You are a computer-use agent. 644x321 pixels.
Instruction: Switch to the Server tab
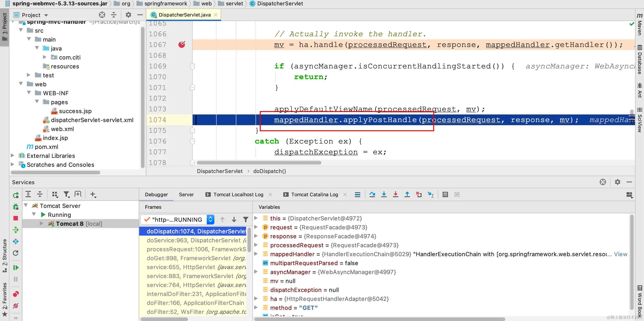pyautogui.click(x=186, y=194)
